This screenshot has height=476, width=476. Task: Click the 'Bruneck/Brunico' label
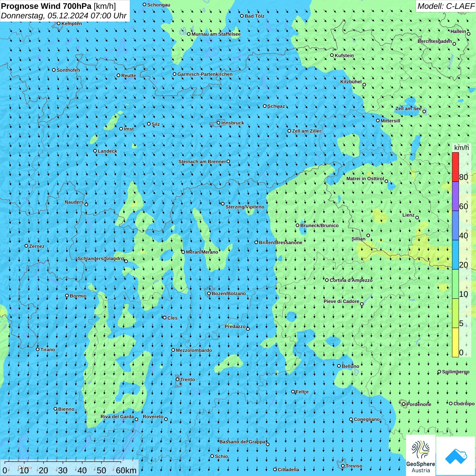point(319,225)
